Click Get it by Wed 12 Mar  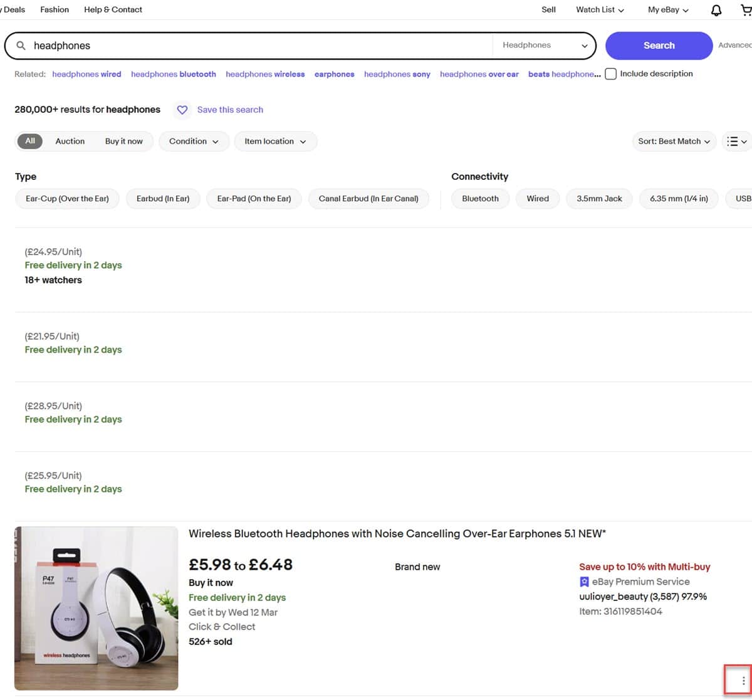click(233, 612)
